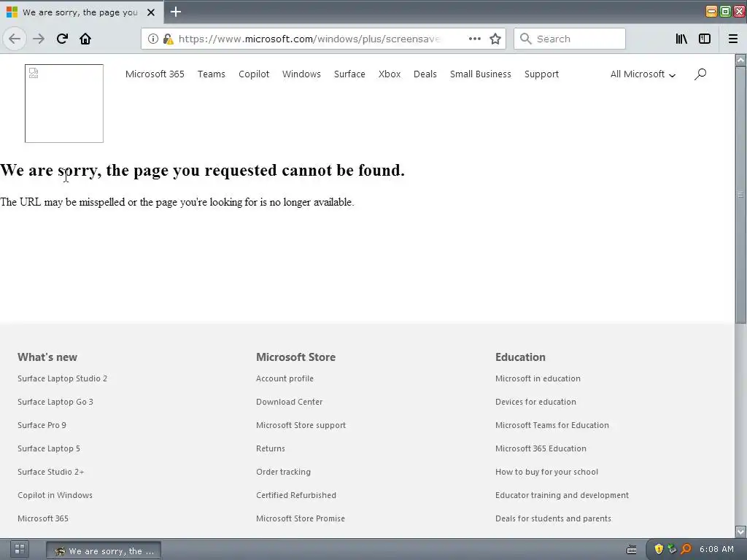Switch to 'We are sorry' taskbar window
Image resolution: width=747 pixels, height=560 pixels.
(104, 551)
